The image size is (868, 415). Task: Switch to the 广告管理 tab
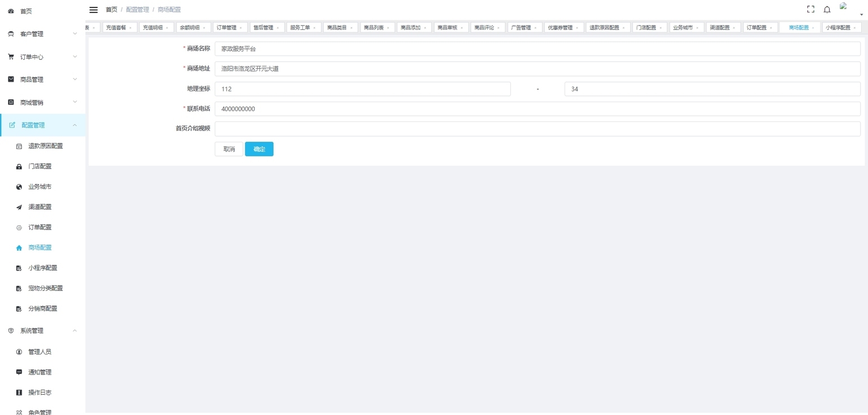(x=521, y=27)
